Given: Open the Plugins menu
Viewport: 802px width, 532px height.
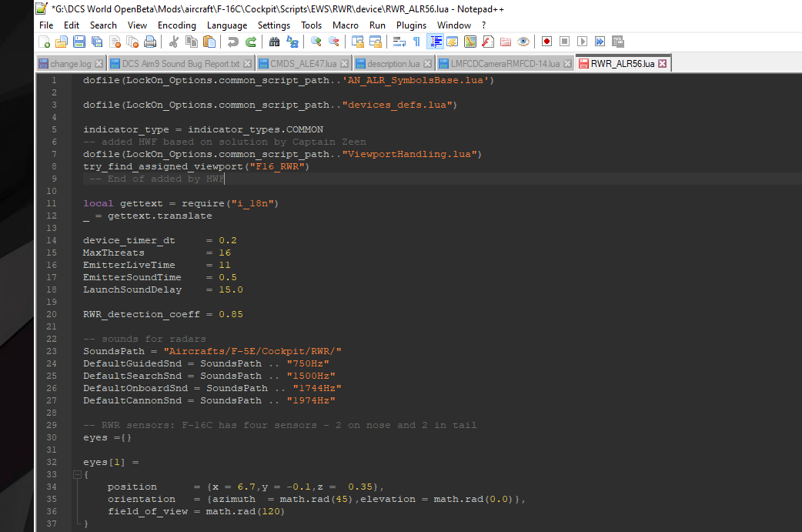Looking at the screenshot, I should coord(411,25).
